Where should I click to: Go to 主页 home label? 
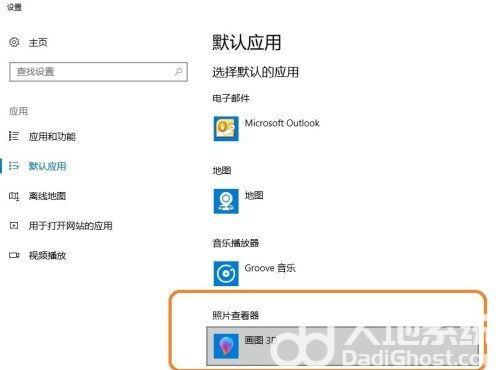click(38, 43)
